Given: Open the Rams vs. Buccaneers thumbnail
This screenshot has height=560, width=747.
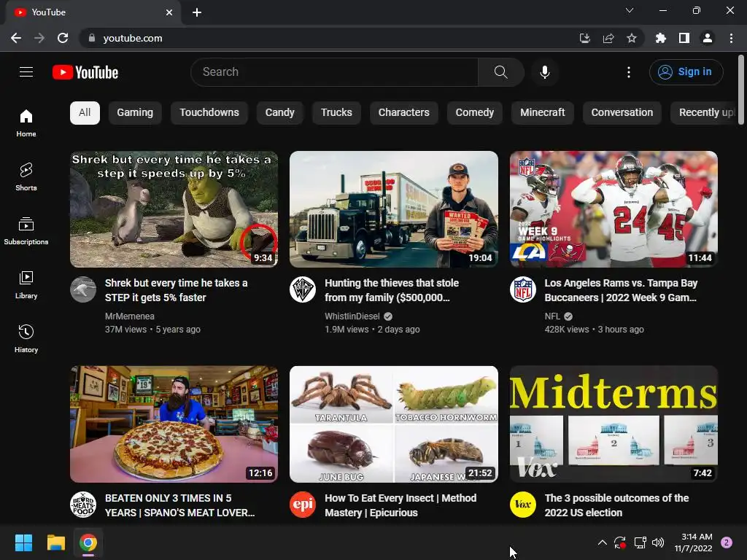Looking at the screenshot, I should 614,209.
